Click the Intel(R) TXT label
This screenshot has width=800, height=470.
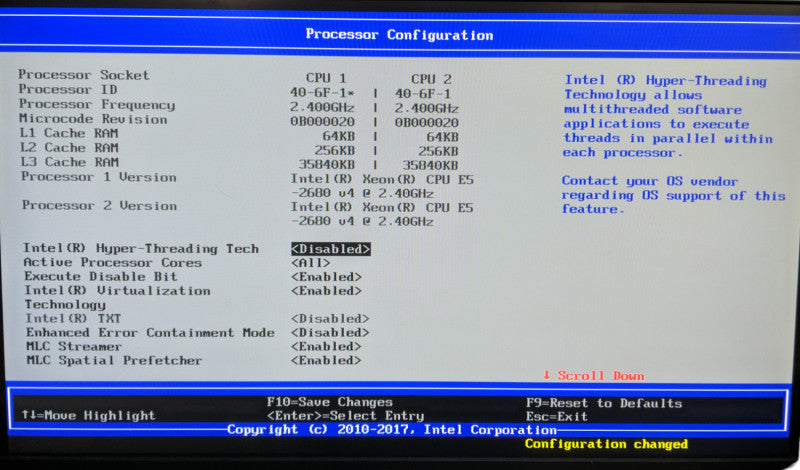coord(73,319)
